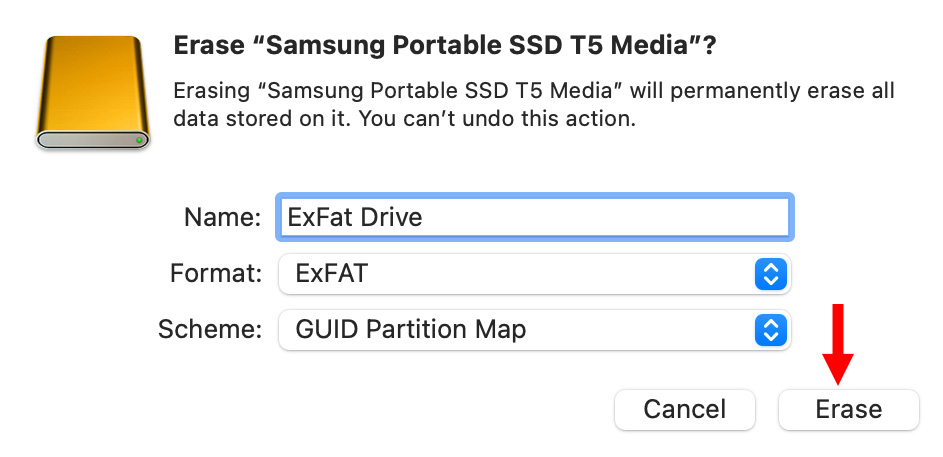Click the blue chevron arrows on Format popup
The height and width of the screenshot is (457, 943).
tap(770, 273)
